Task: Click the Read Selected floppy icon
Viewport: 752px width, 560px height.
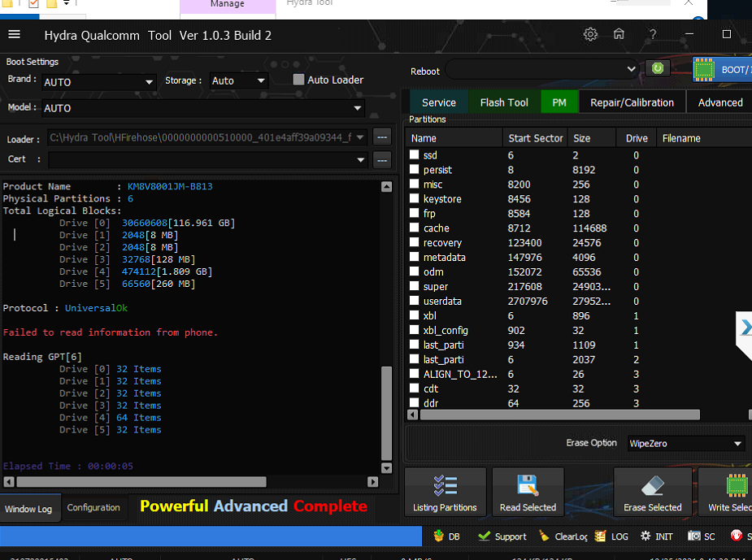Action: pos(528,485)
